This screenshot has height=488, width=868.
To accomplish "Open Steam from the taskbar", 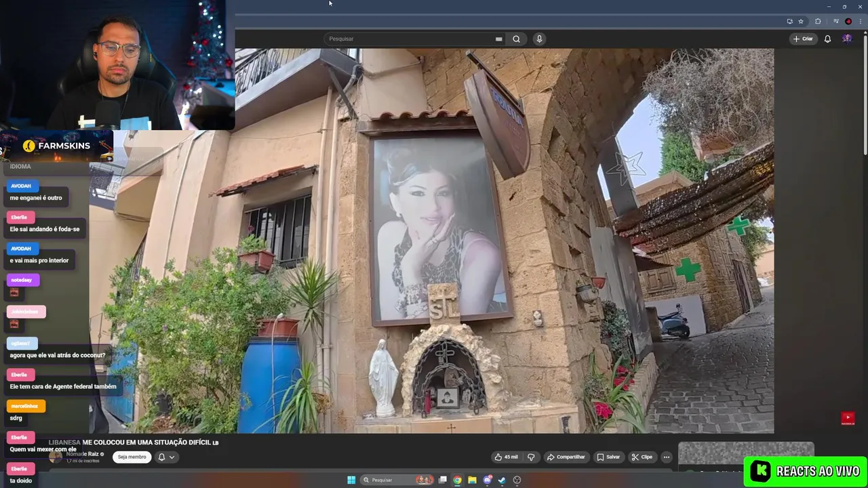I will (502, 480).
